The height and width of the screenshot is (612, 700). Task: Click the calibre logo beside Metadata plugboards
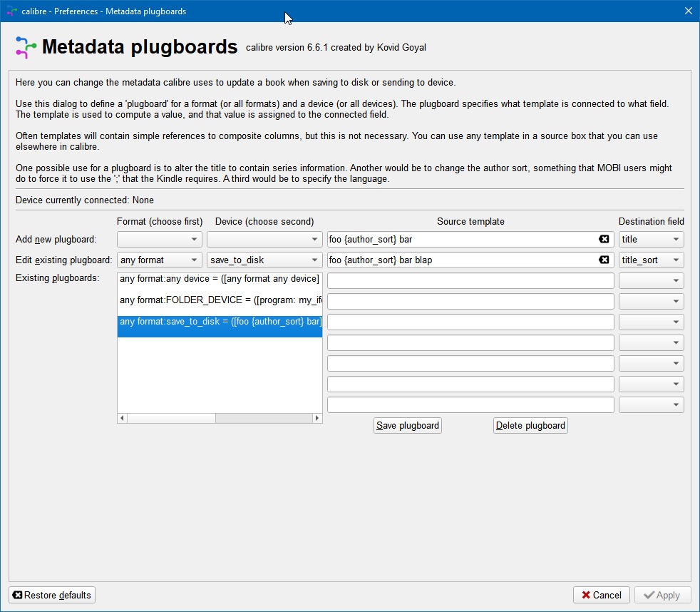26,47
